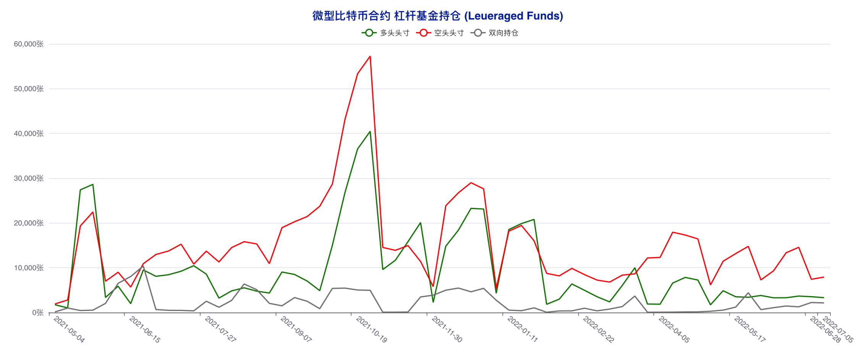Viewport: 868px width, 351px height.
Task: Click the 2022-05-17 date label
Action: pyautogui.click(x=750, y=330)
